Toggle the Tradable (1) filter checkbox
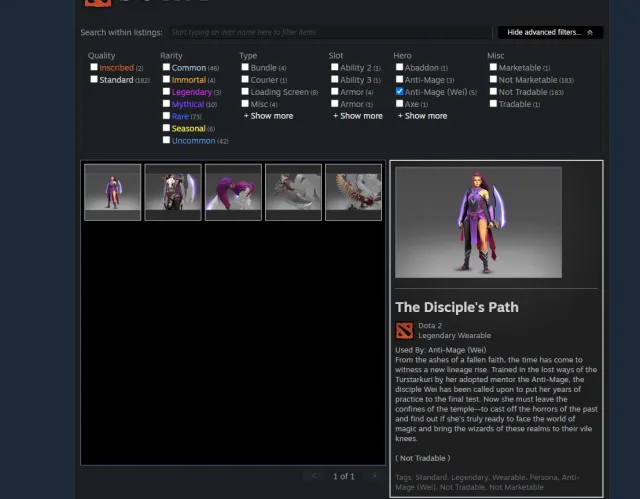The height and width of the screenshot is (499, 640). pos(493,104)
